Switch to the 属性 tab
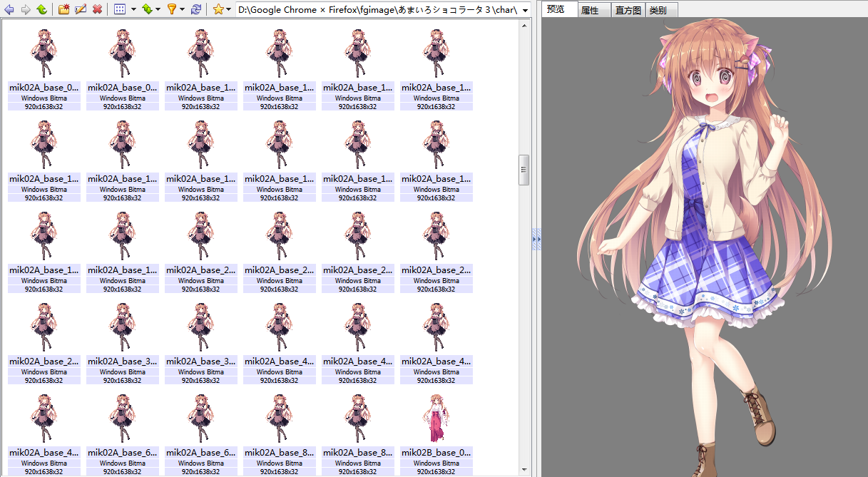This screenshot has height=477, width=868. click(594, 11)
